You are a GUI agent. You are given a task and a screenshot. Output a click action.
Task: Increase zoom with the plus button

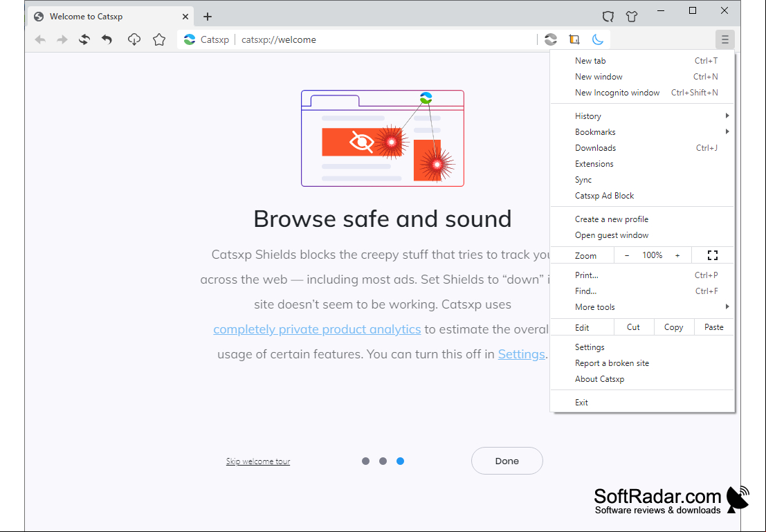(677, 255)
